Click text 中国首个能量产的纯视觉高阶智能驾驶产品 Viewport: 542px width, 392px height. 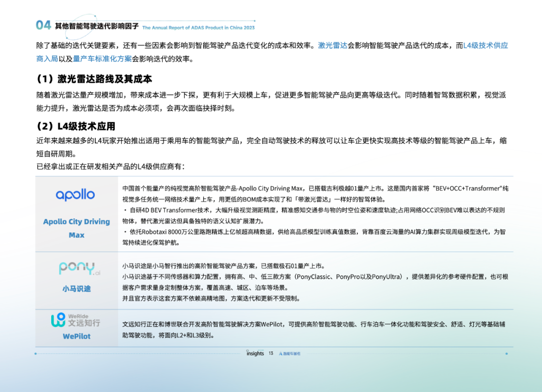(315, 194)
